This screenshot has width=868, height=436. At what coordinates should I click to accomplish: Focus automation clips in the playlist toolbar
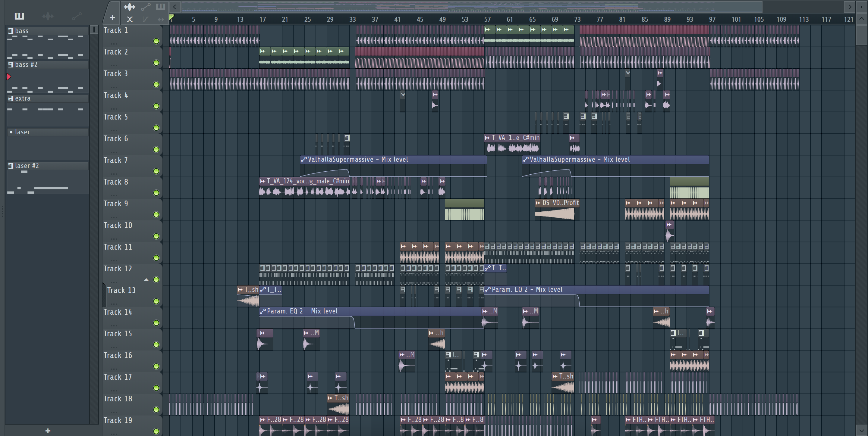146,6
